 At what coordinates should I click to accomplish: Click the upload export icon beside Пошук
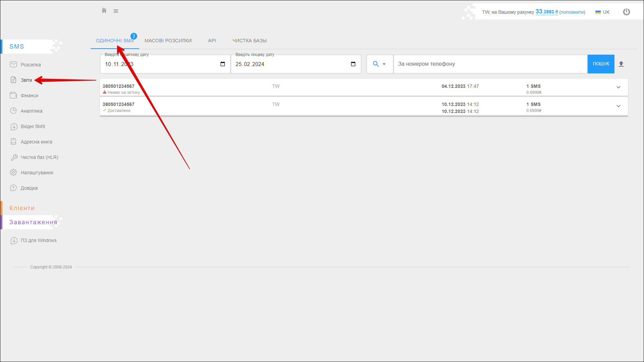621,64
